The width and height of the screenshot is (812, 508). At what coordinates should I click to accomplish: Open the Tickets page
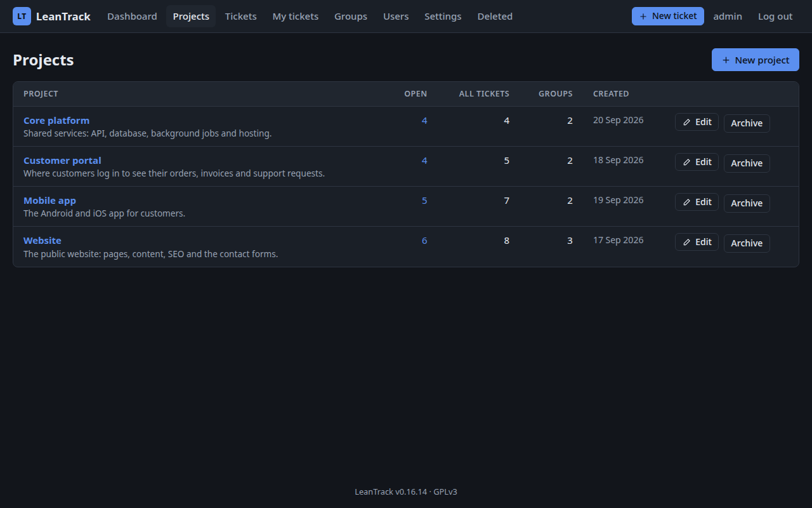tap(241, 17)
